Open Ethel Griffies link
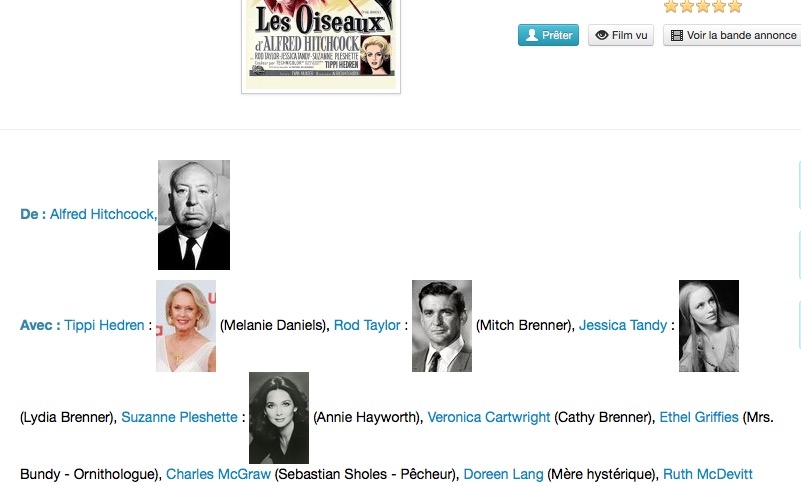This screenshot has width=801, height=486. tap(699, 417)
